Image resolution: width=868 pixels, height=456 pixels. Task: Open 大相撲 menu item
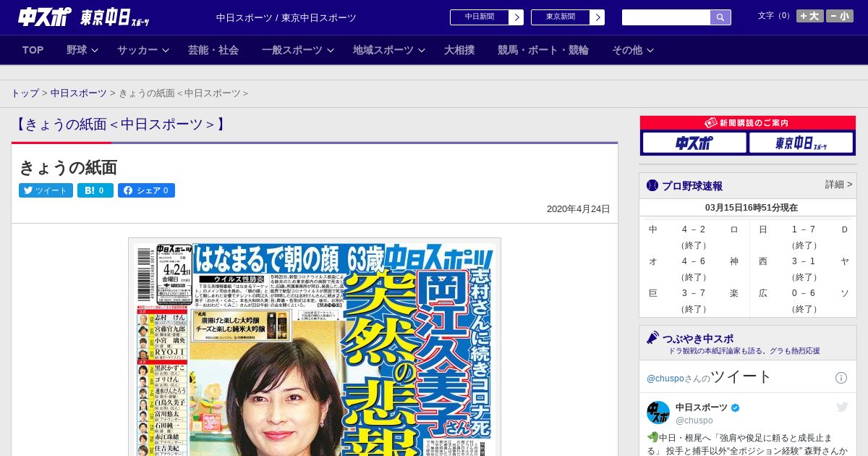pyautogui.click(x=459, y=50)
